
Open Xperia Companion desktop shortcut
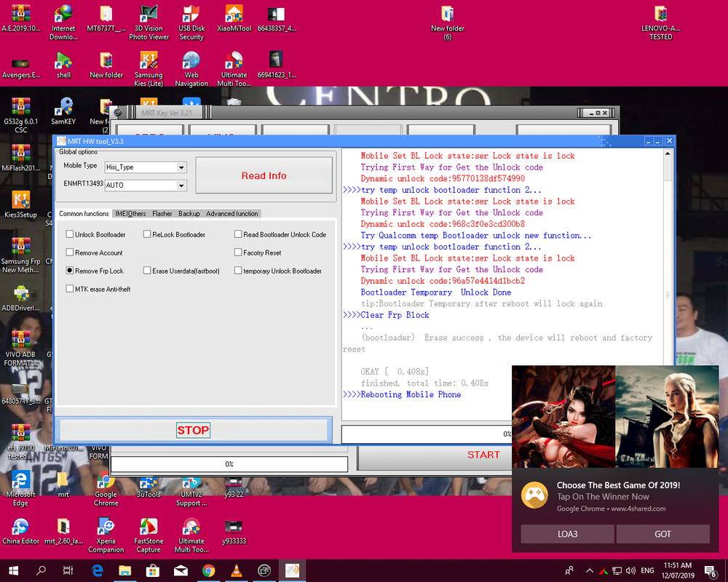106,535
